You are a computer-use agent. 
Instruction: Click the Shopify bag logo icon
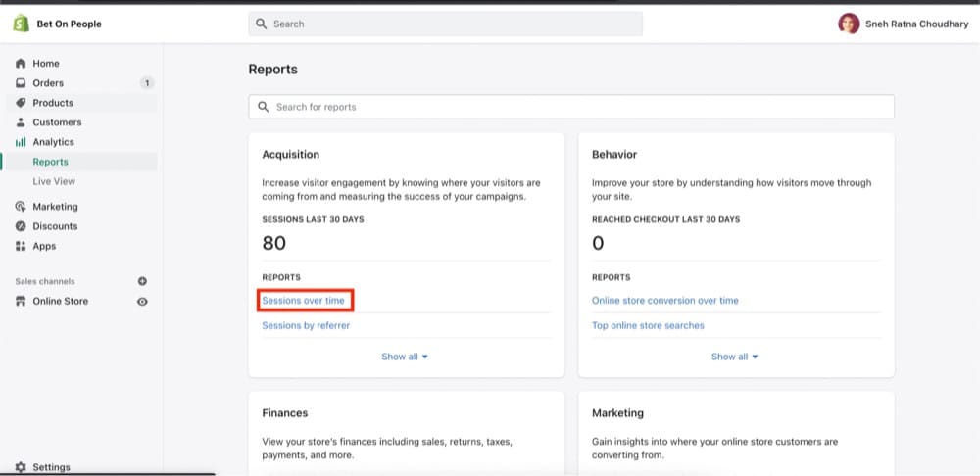[x=21, y=24]
